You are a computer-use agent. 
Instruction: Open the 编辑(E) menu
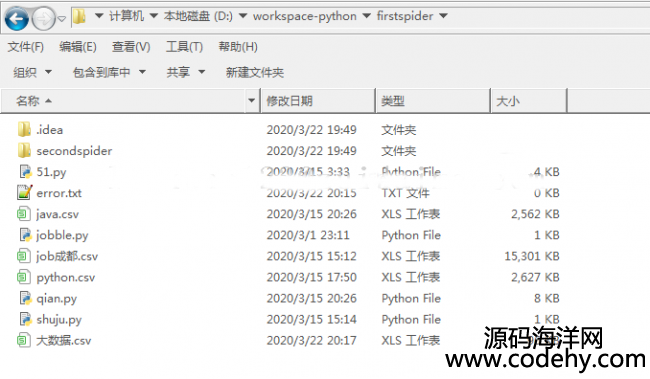pyautogui.click(x=78, y=47)
